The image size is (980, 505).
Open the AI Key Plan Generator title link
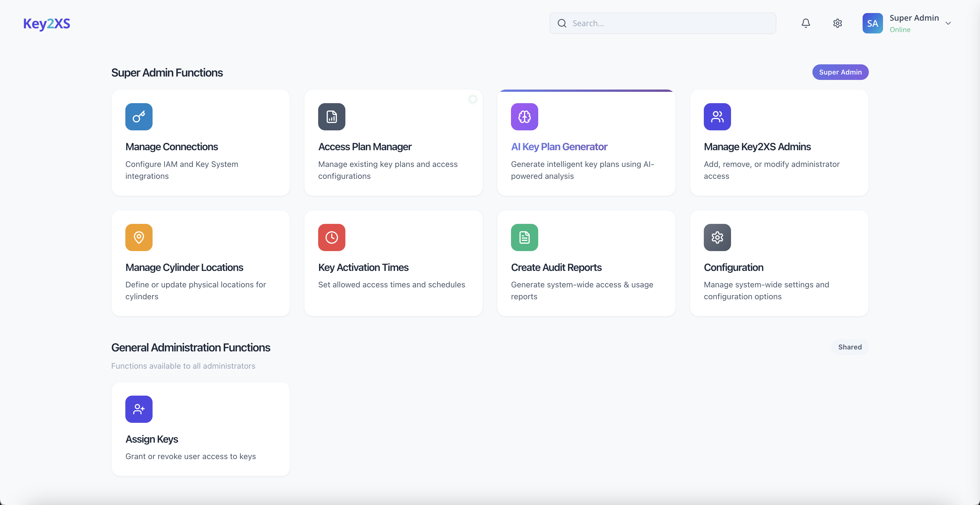pos(559,147)
